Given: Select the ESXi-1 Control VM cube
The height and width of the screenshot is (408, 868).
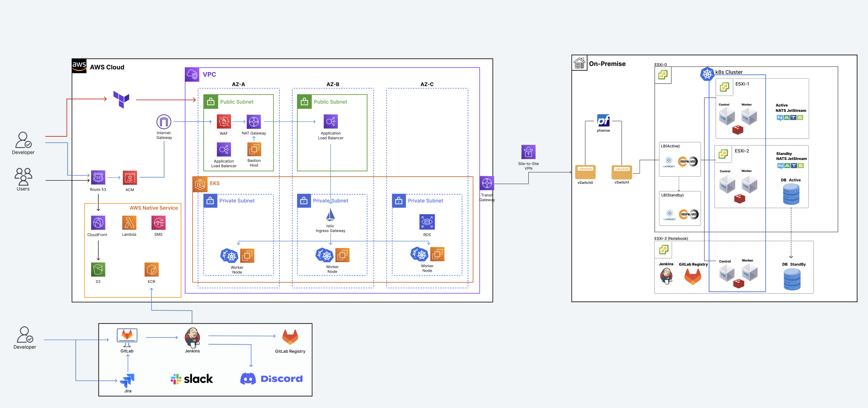Looking at the screenshot, I should click(727, 117).
